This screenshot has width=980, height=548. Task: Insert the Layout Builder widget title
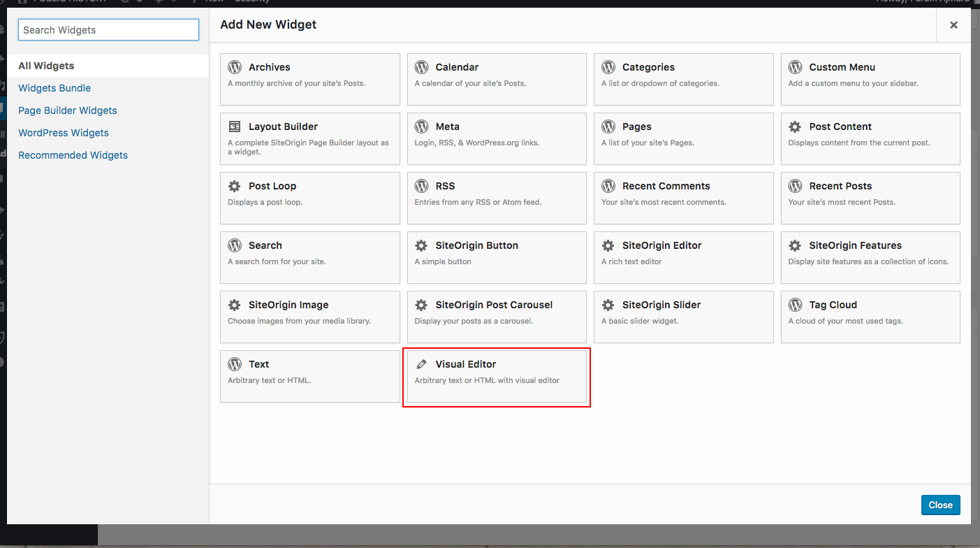(x=283, y=127)
